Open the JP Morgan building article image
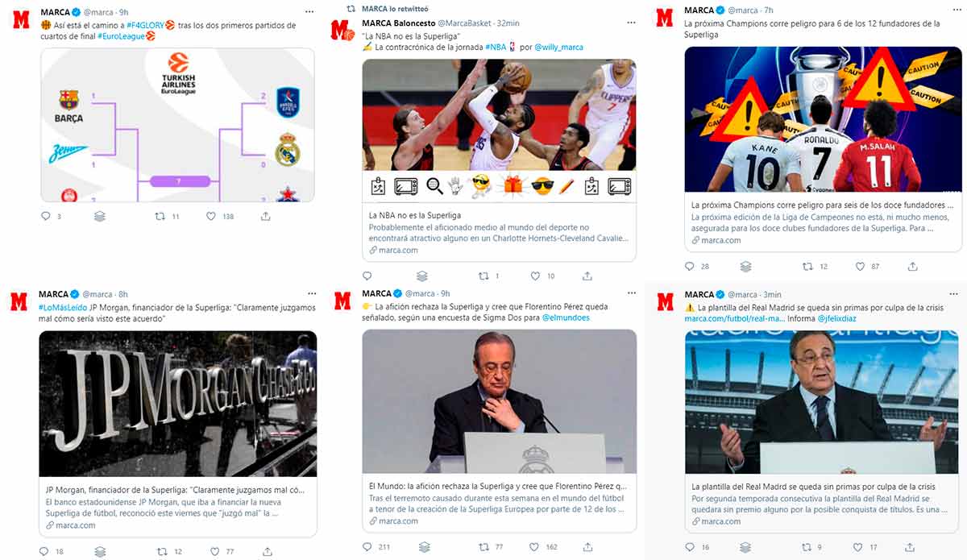Screen dimensions: 967x560 coord(177,404)
